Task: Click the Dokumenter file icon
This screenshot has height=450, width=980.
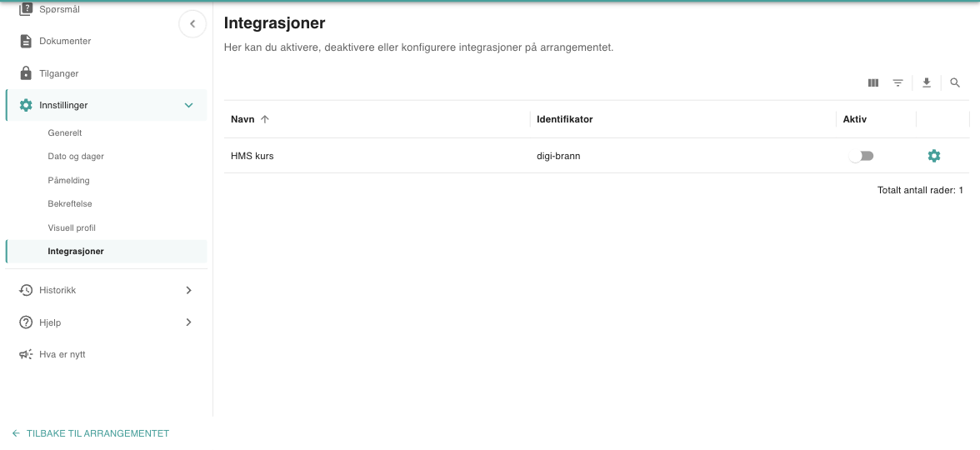Action: 26,42
